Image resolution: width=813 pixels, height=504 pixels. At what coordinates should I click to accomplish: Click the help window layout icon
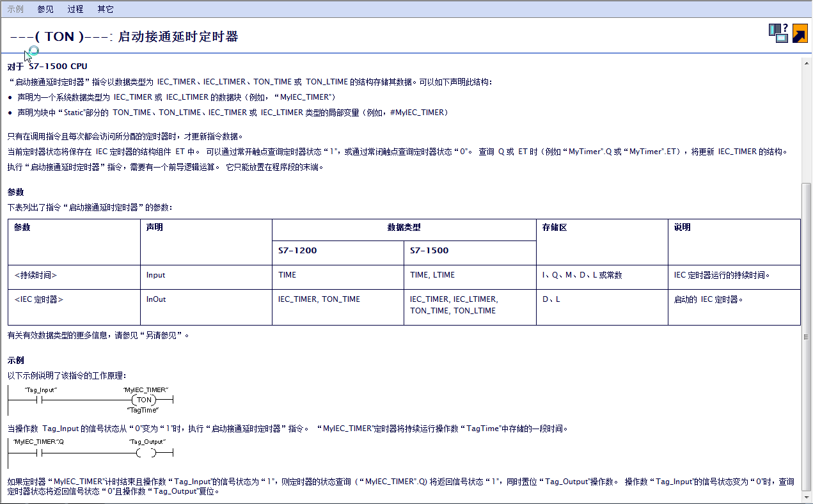pyautogui.click(x=778, y=33)
